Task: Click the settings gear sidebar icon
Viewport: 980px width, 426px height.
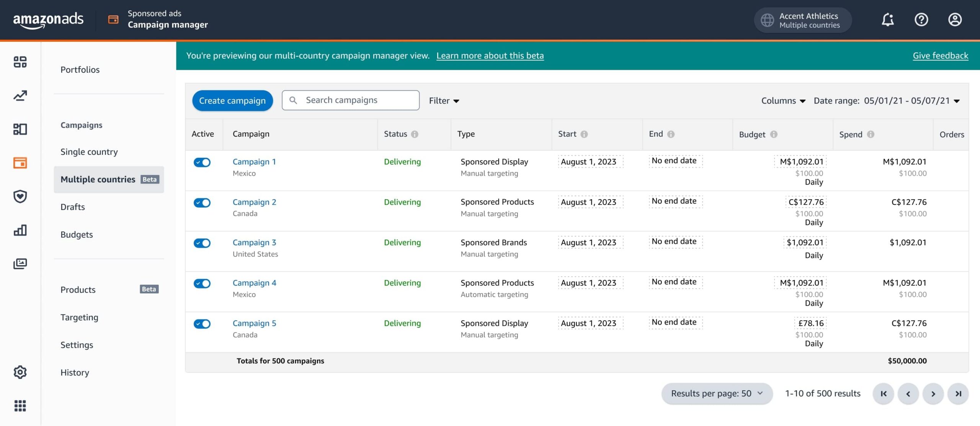Action: 20,372
